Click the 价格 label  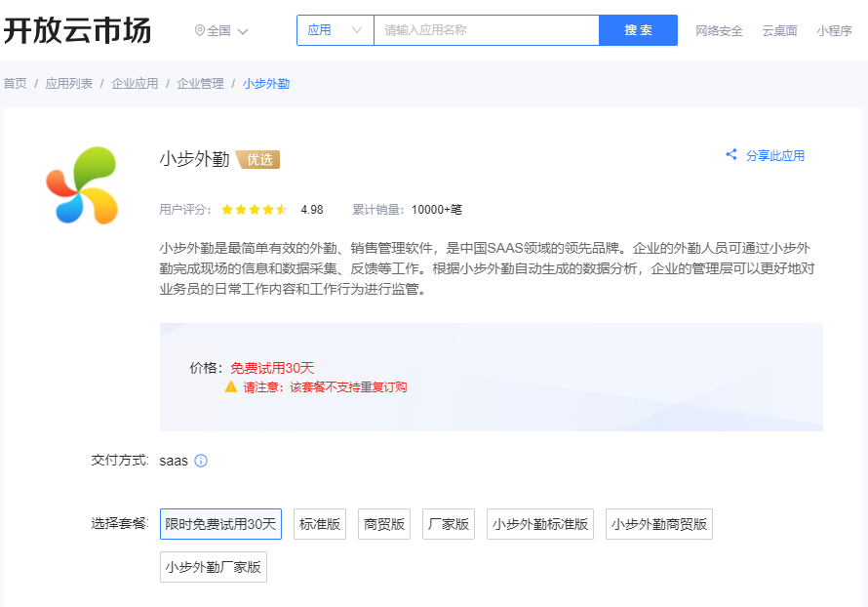[x=207, y=368]
